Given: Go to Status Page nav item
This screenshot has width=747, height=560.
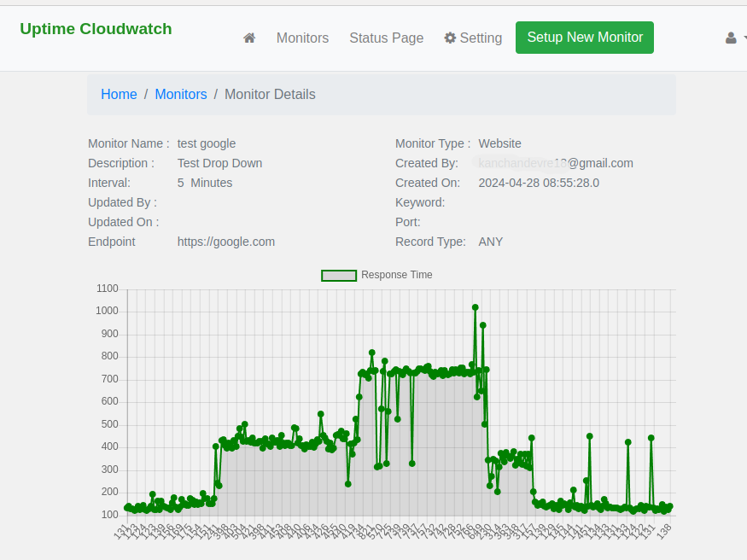Looking at the screenshot, I should (x=387, y=38).
